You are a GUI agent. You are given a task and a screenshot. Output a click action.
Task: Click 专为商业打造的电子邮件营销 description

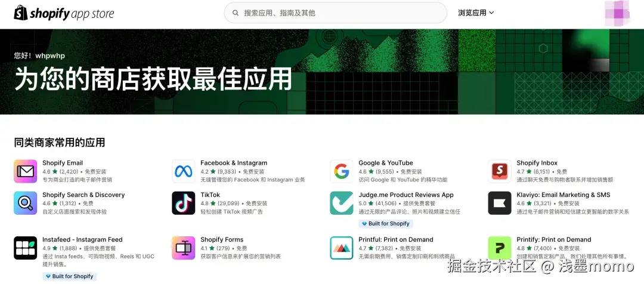(x=77, y=180)
